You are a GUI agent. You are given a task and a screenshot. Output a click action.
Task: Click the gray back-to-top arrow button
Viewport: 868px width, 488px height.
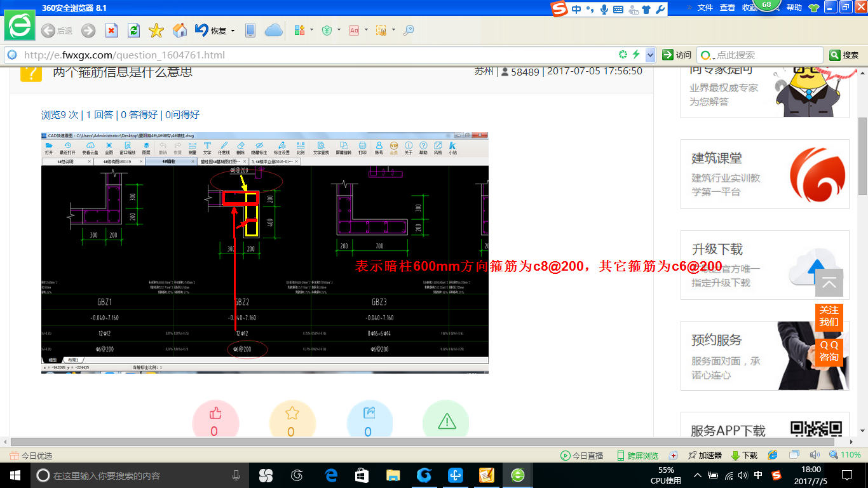coord(829,283)
